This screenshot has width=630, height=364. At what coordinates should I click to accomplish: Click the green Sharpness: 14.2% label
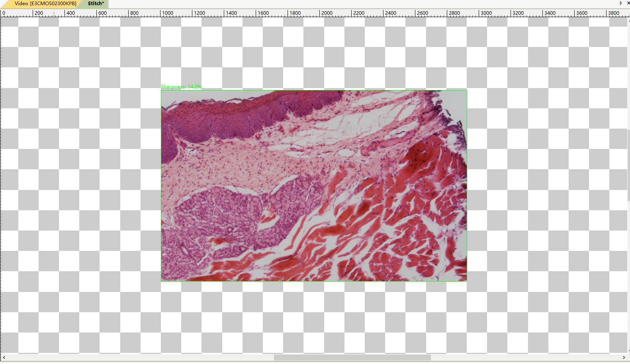tap(181, 86)
